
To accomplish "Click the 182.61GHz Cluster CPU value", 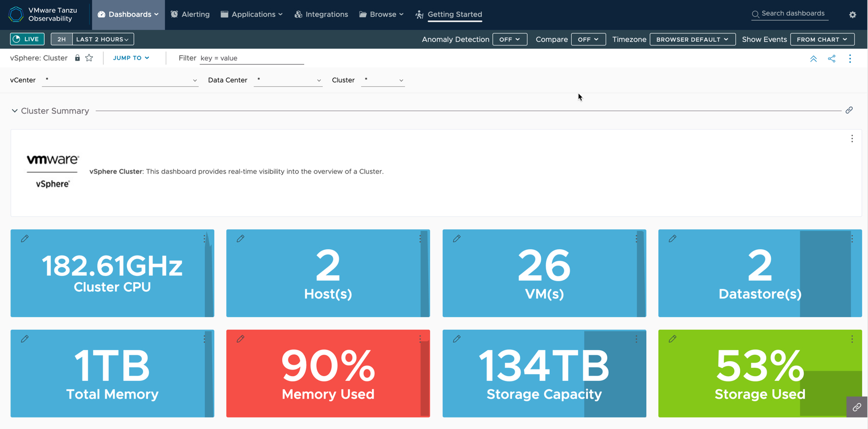I will pos(112,266).
